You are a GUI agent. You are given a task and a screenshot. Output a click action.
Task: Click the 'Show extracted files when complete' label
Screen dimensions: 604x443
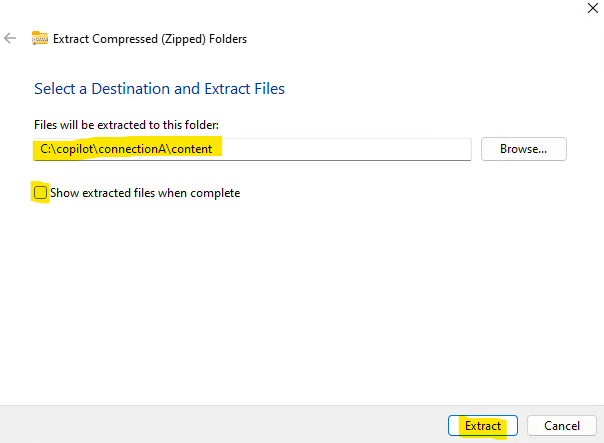tap(145, 193)
